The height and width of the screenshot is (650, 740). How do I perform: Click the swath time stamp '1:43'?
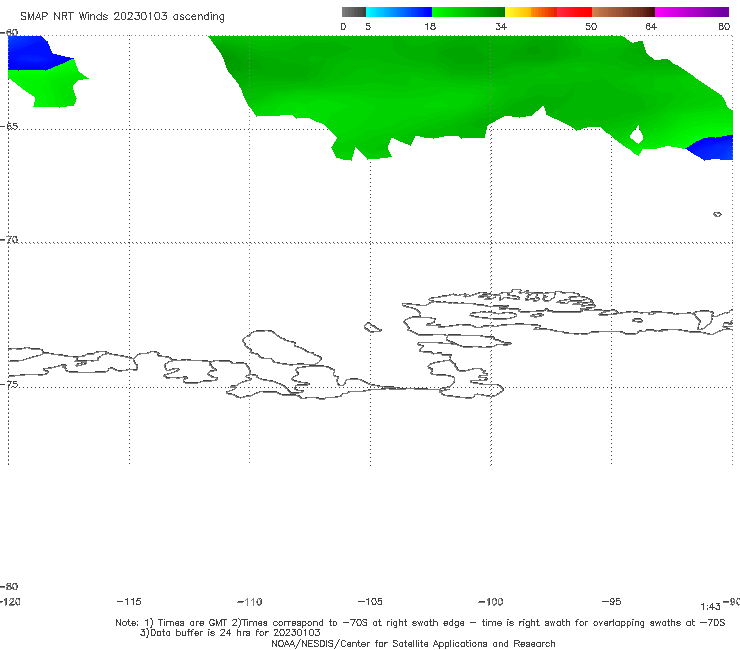(x=710, y=607)
